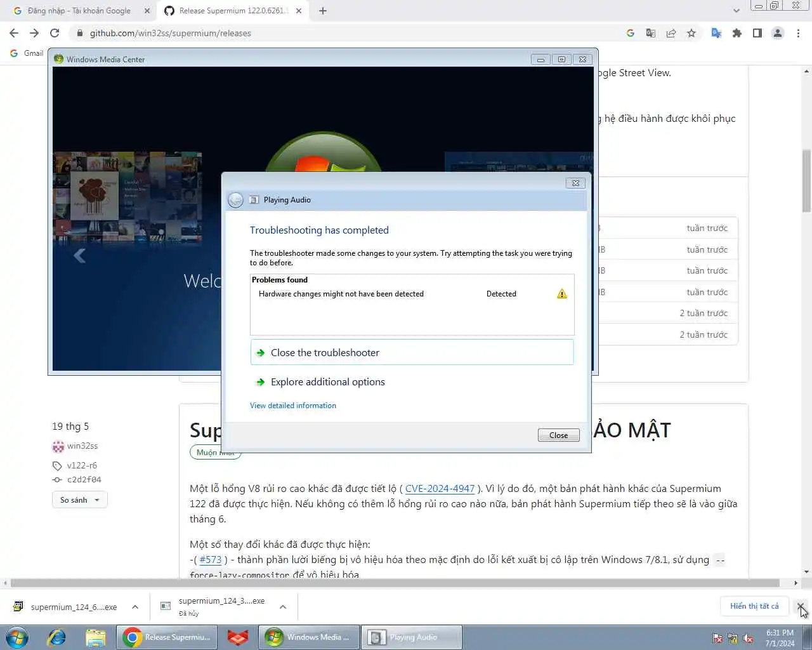The height and width of the screenshot is (650, 812).
Task: Switch to Chrome Release Supermium taskbar button
Action: point(167,637)
